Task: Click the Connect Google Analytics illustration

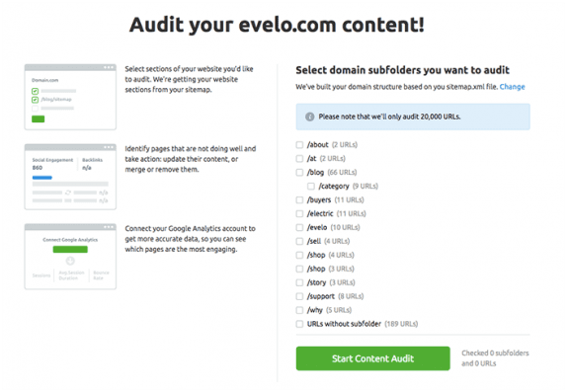Action: click(70, 257)
